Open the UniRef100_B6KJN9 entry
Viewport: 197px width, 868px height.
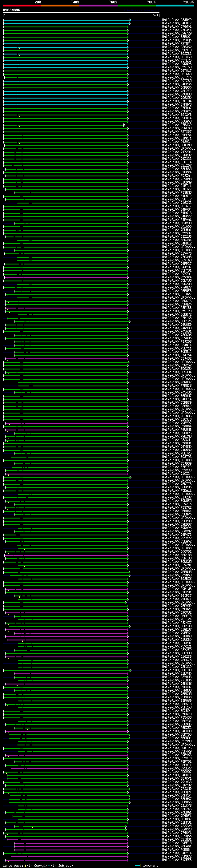(x=177, y=145)
